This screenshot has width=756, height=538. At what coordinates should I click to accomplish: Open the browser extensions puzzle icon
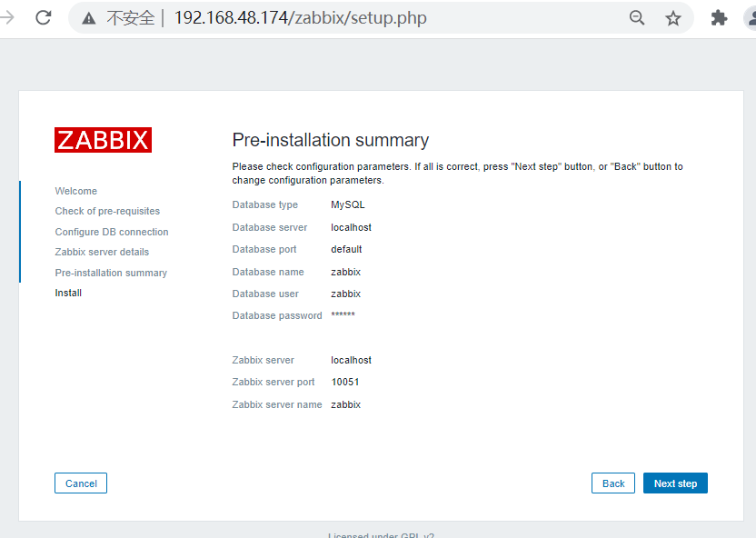719,18
